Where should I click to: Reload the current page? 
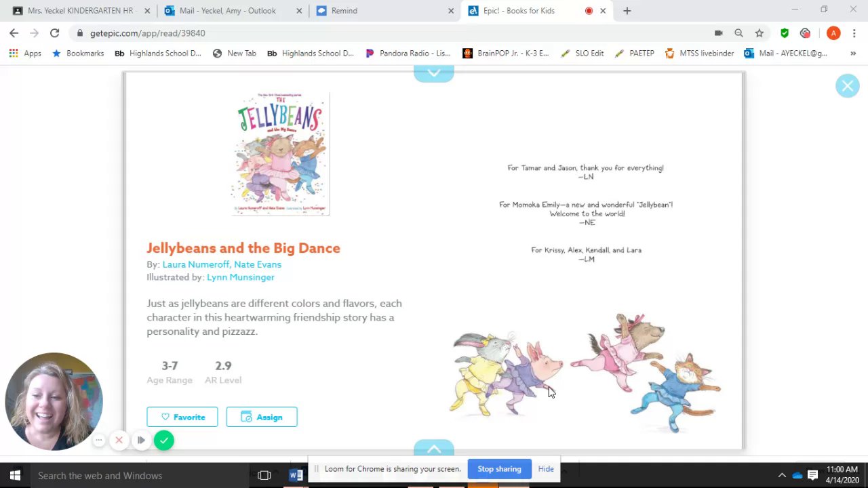[x=54, y=33]
